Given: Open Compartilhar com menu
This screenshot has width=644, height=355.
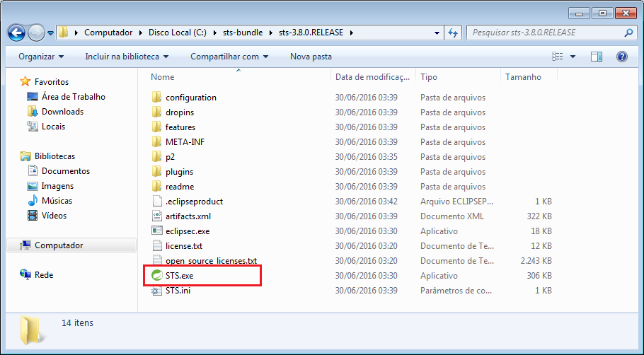Looking at the screenshot, I should click(229, 57).
